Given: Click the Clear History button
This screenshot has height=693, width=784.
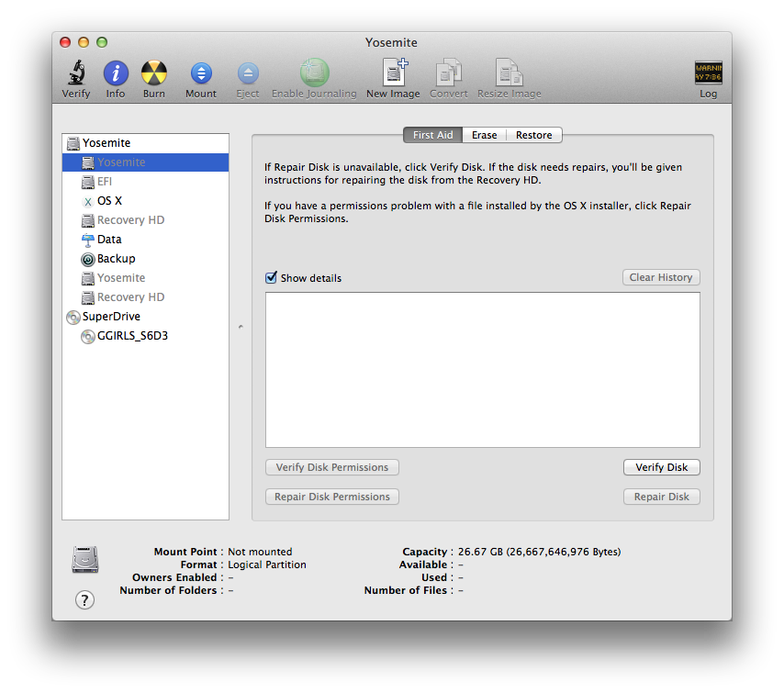Looking at the screenshot, I should click(x=661, y=277).
